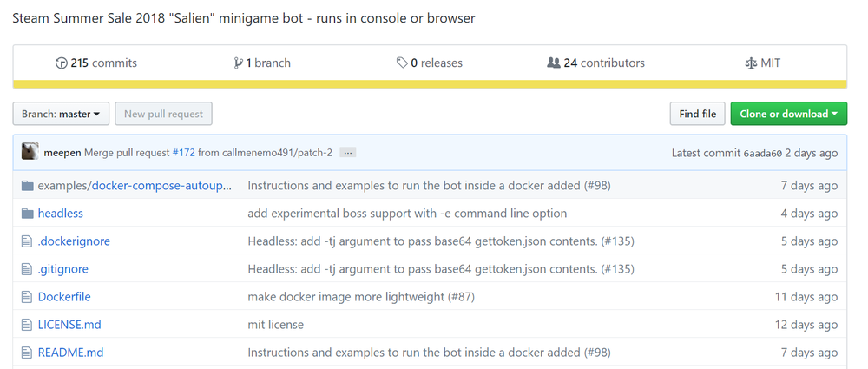Open examples row's docker instructions commit message
The height and width of the screenshot is (369, 868).
pos(429,186)
